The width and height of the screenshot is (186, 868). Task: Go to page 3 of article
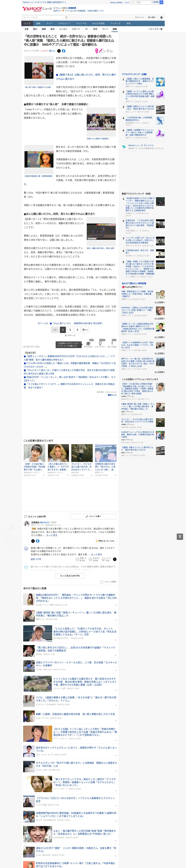click(77, 330)
